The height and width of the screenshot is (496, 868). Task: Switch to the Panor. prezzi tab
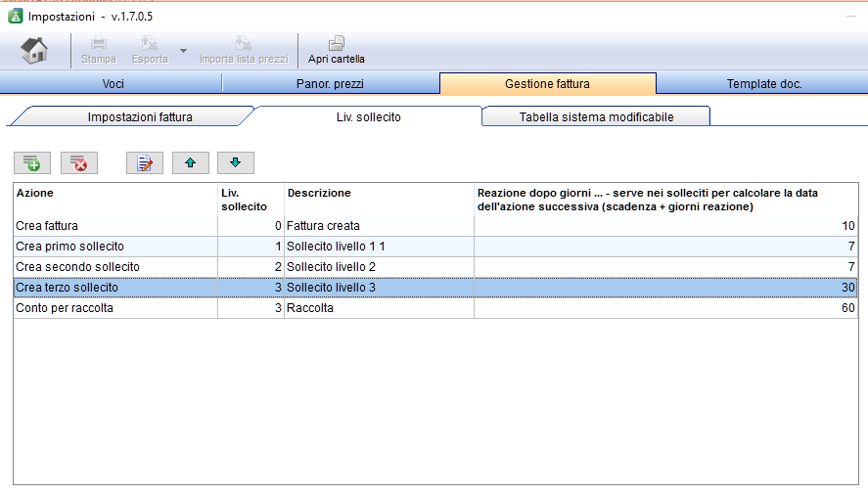coord(330,83)
